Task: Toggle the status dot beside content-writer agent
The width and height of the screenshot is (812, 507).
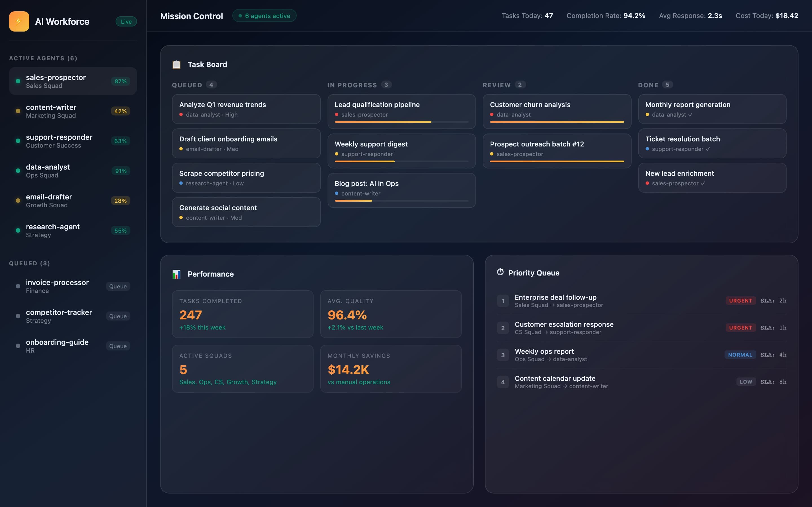Action: tap(18, 111)
